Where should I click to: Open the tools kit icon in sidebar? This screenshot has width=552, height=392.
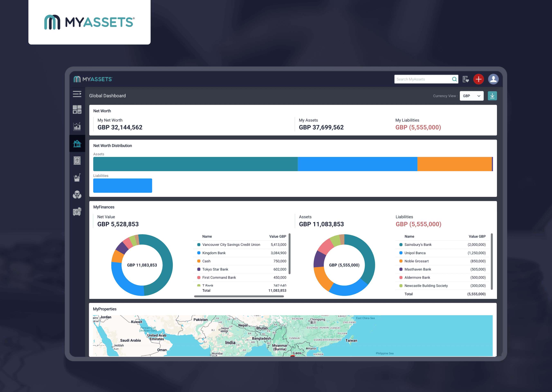(x=77, y=177)
